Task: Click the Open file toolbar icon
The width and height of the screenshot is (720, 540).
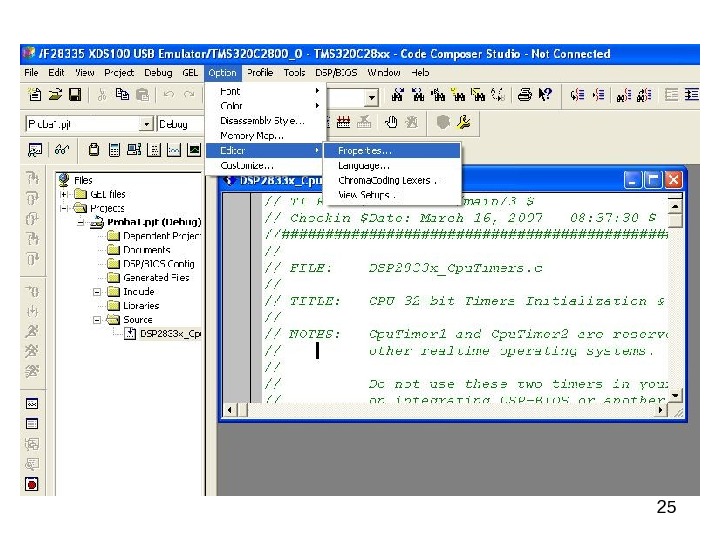Action: [x=55, y=95]
